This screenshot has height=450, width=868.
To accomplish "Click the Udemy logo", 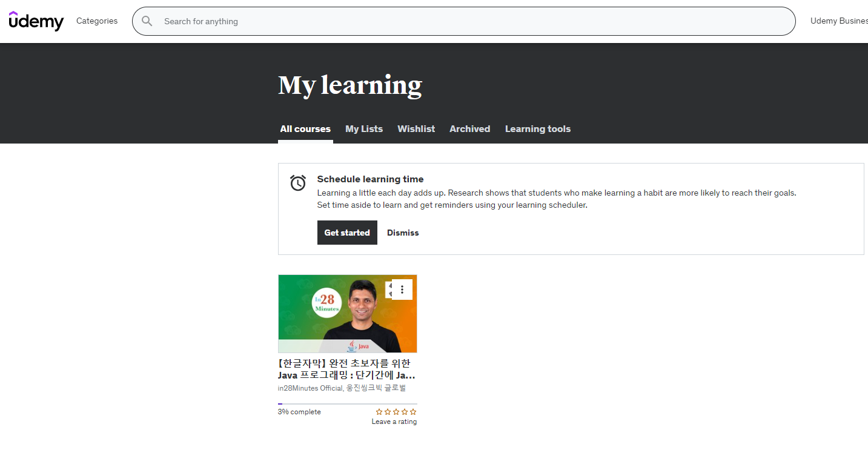I will 36,21.
